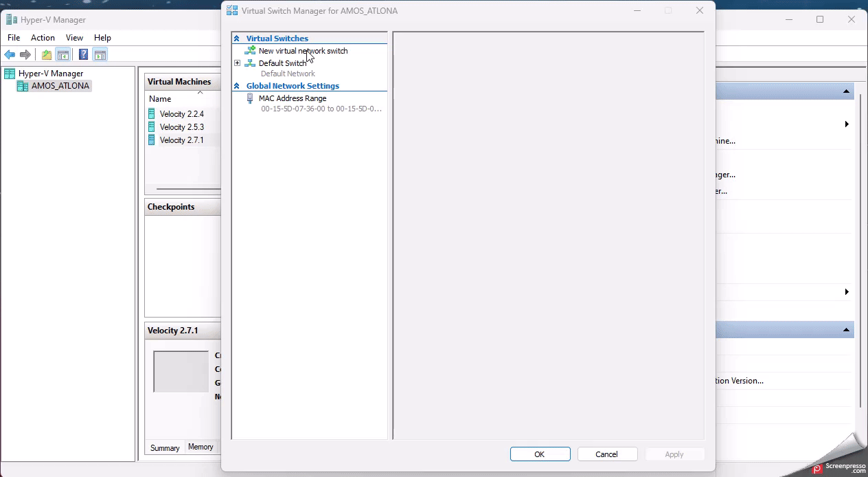The image size is (868, 477).
Task: Click the Global Network Settings header
Action: tap(293, 86)
